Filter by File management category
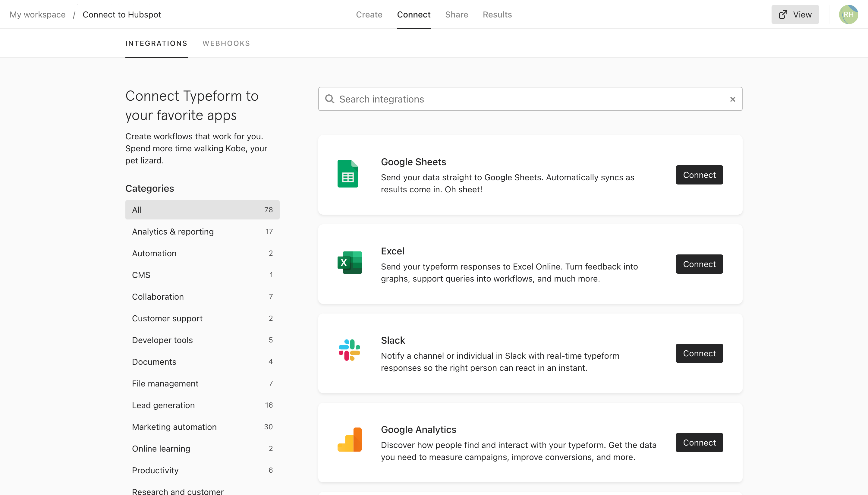The height and width of the screenshot is (495, 868). coord(202,383)
